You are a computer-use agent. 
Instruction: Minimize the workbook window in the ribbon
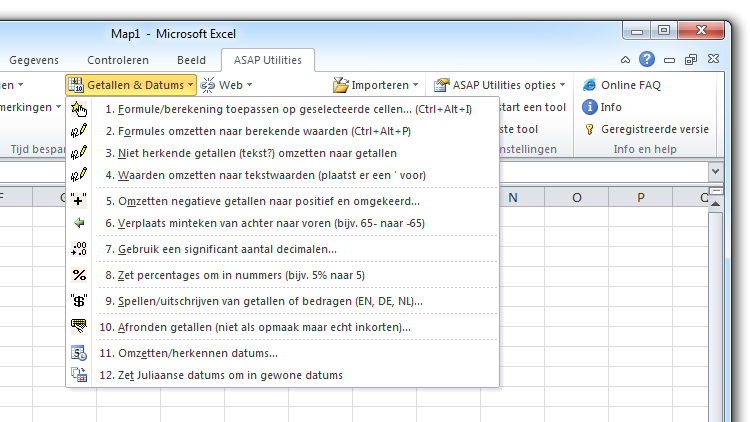point(669,60)
